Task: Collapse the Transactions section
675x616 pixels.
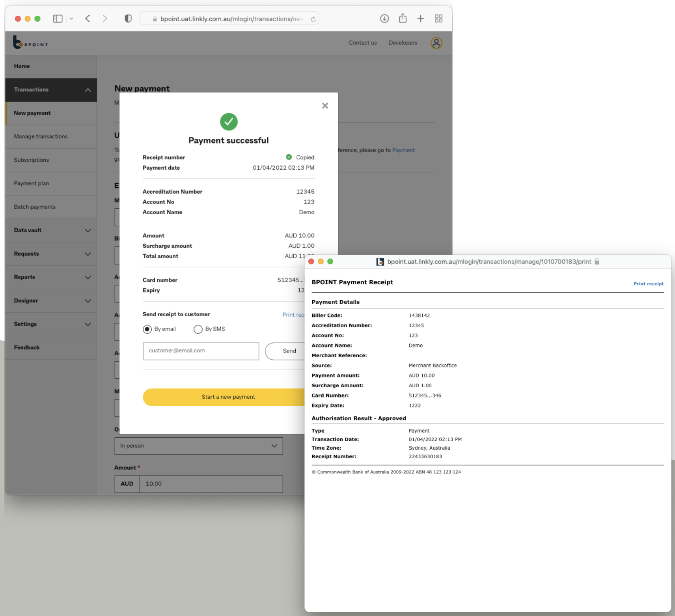Action: pyautogui.click(x=50, y=90)
